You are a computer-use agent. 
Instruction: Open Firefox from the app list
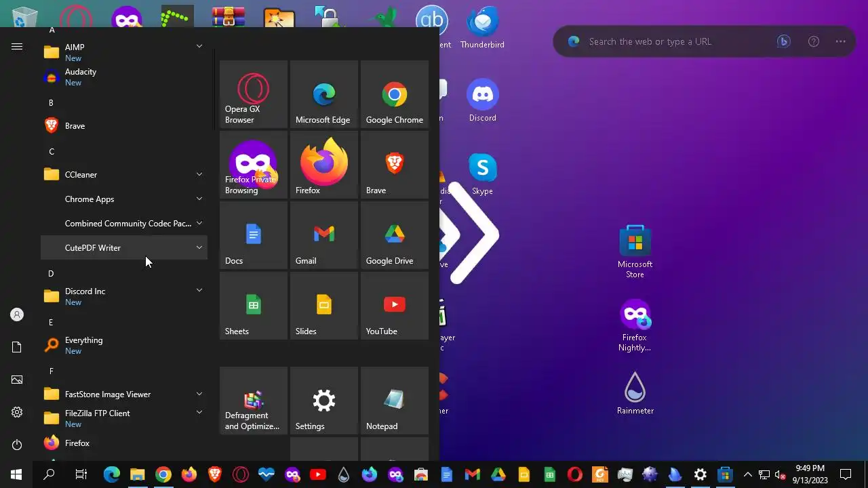[124, 443]
